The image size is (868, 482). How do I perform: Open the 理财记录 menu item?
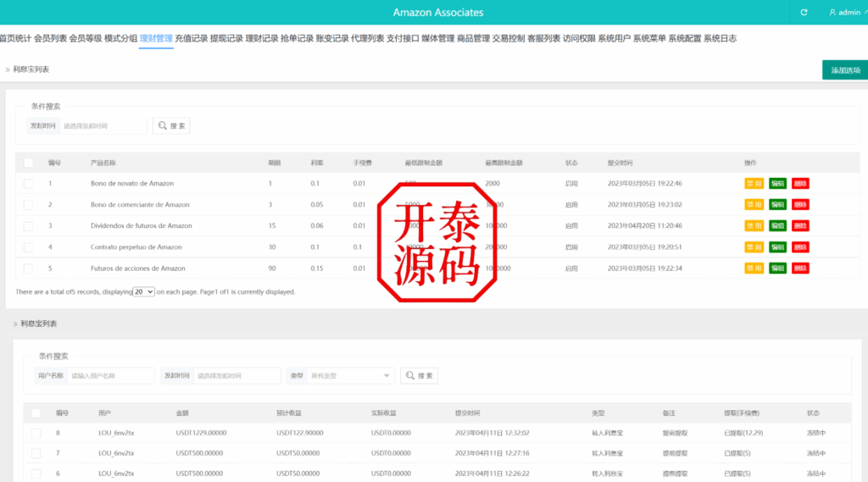click(262, 38)
